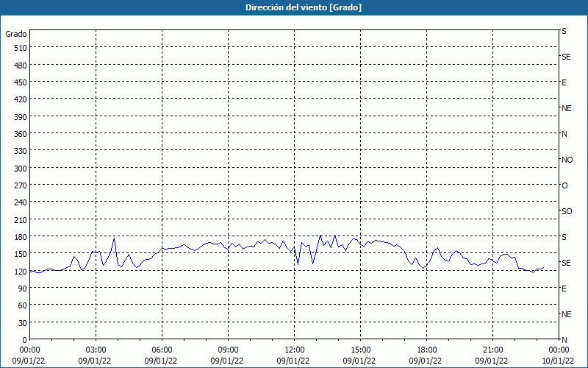Select the 0 degree axis label
Image resolution: width=588 pixels, height=368 pixels.
[x=25, y=340]
